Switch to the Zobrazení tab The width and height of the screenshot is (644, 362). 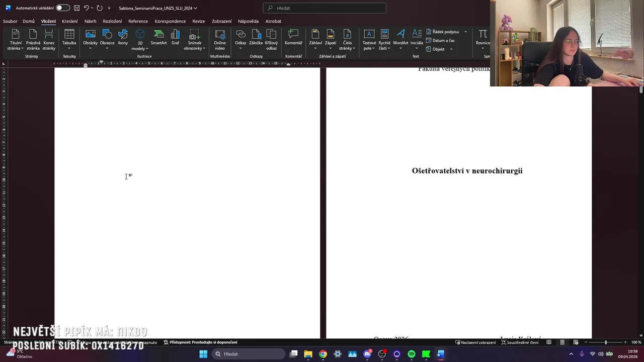(222, 21)
